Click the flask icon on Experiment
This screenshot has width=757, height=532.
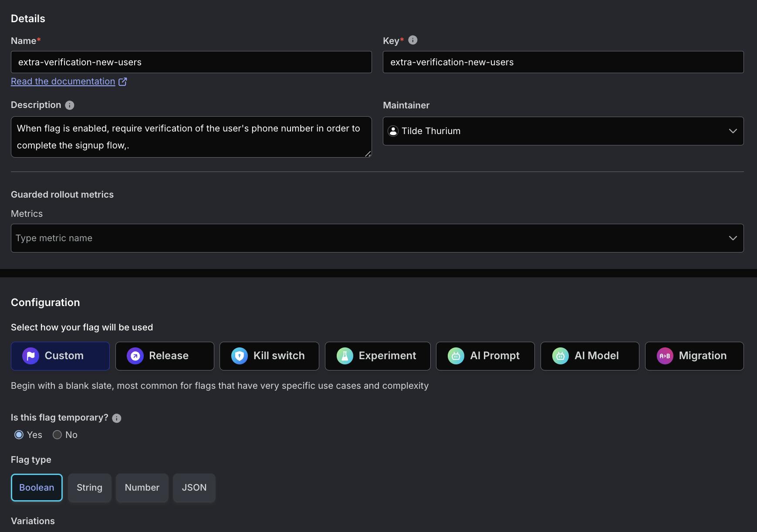pos(345,356)
